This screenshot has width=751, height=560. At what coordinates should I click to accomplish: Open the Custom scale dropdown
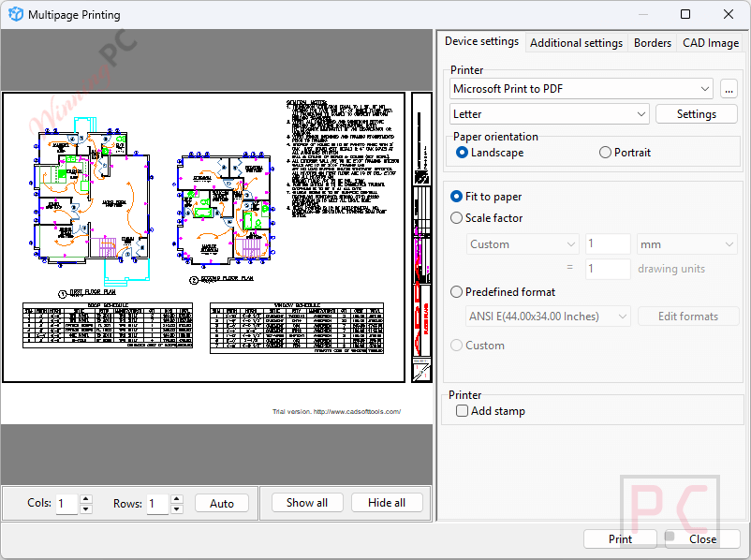tap(523, 244)
